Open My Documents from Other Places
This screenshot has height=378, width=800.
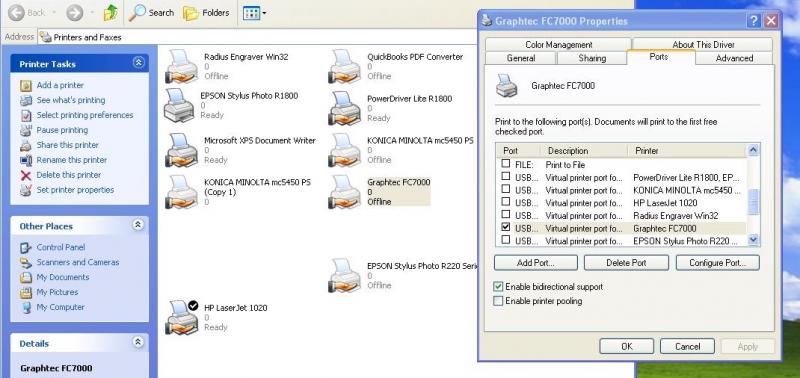coord(63,277)
